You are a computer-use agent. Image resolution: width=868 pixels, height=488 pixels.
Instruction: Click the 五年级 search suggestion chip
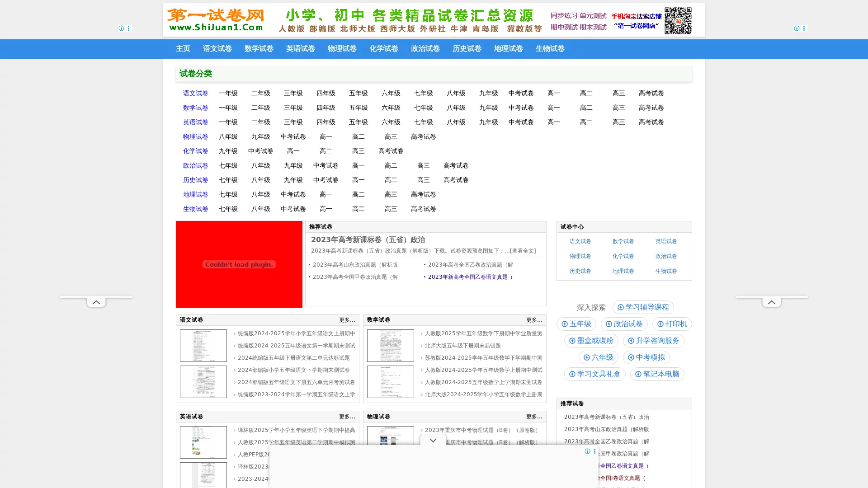pos(576,324)
